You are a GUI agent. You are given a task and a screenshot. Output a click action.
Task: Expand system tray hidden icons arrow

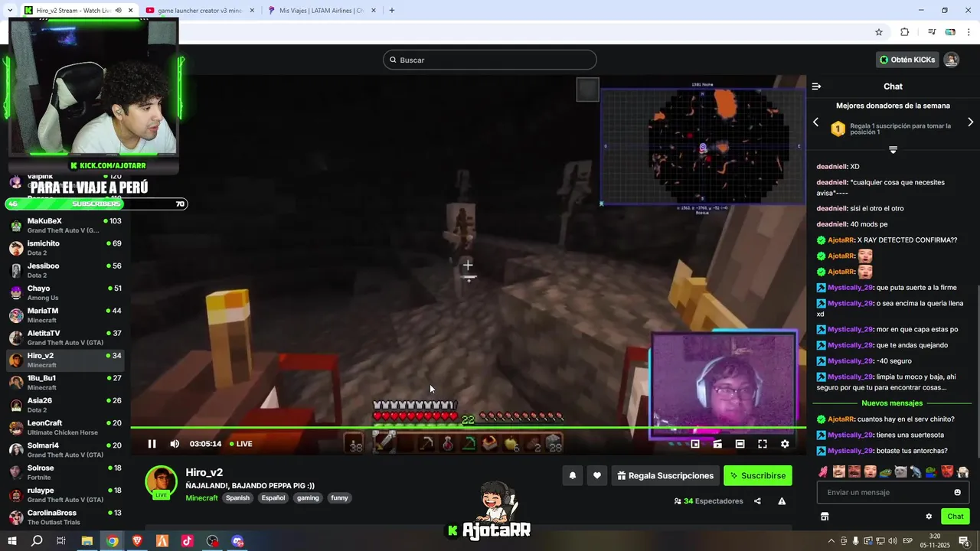(831, 541)
